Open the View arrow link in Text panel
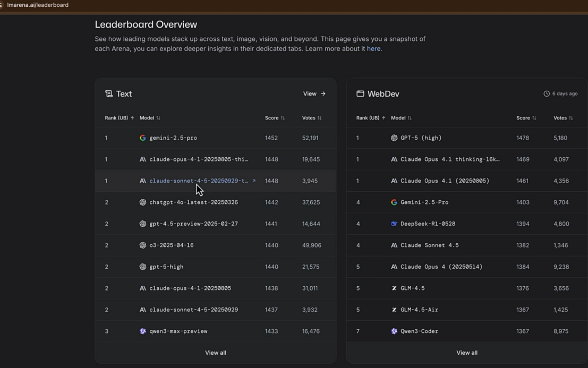This screenshot has width=588, height=368. pos(314,93)
